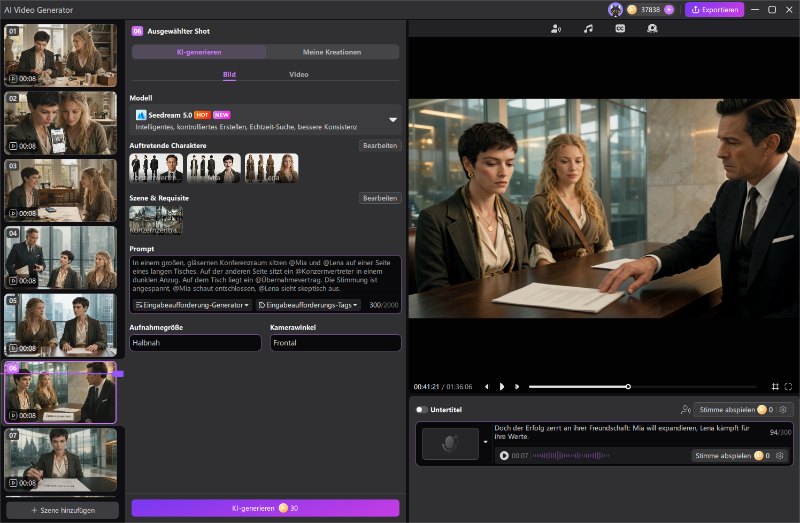The height and width of the screenshot is (523, 800).
Task: Click the KI-generieren 30 credits button
Action: (x=265, y=508)
